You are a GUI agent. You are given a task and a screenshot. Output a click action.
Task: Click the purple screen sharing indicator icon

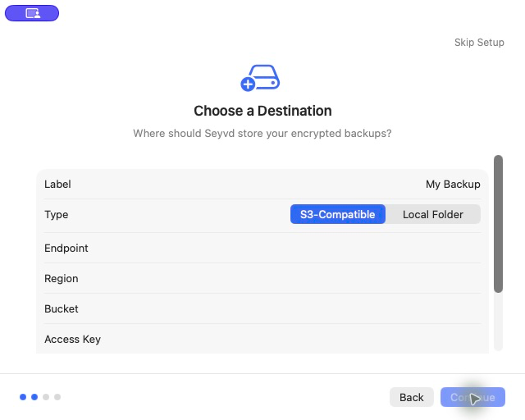(32, 13)
